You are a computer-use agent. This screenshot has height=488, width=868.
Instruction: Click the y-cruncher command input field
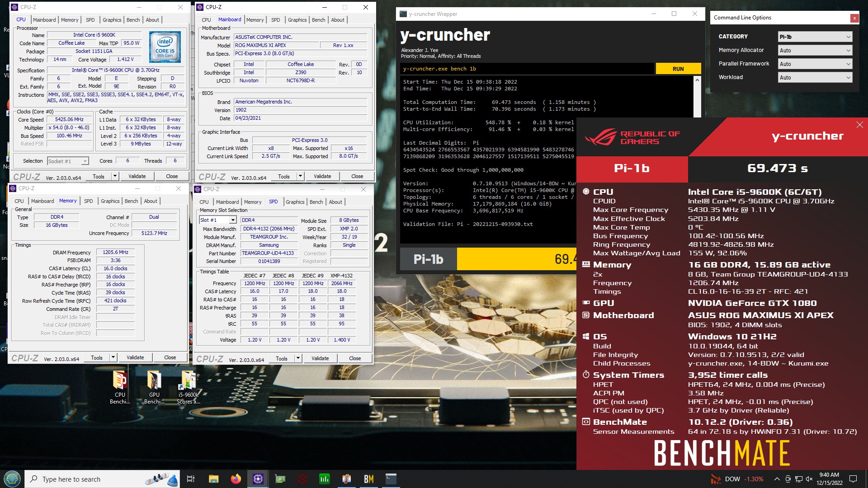(527, 69)
